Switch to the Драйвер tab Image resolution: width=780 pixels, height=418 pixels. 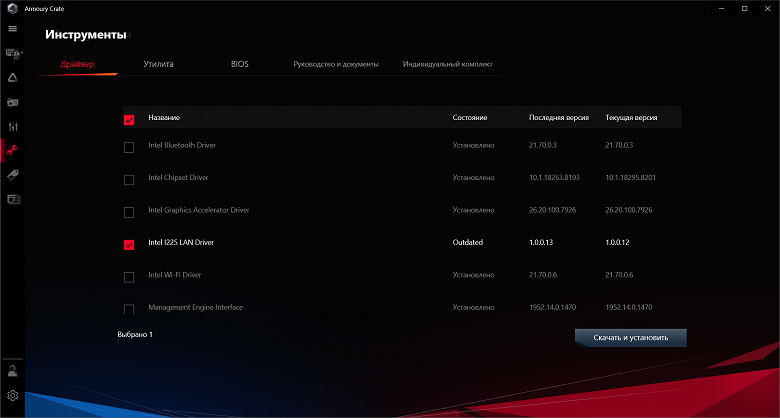click(77, 64)
